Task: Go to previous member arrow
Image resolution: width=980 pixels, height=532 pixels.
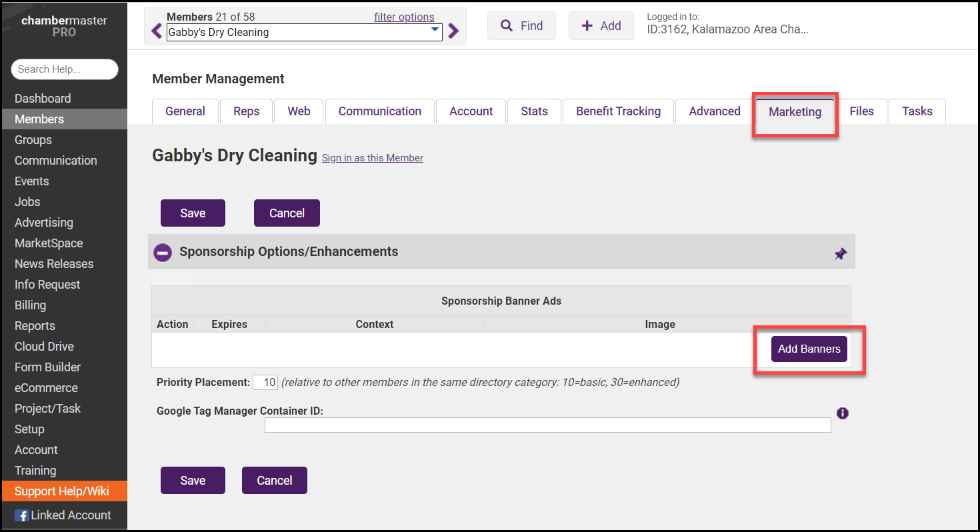Action: pos(157,31)
